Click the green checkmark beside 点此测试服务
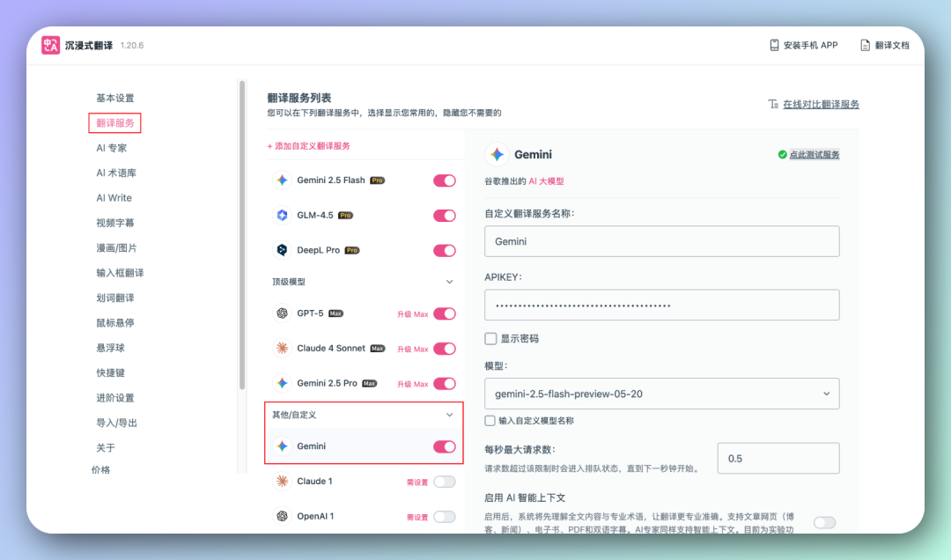The width and height of the screenshot is (951, 560). 783,155
